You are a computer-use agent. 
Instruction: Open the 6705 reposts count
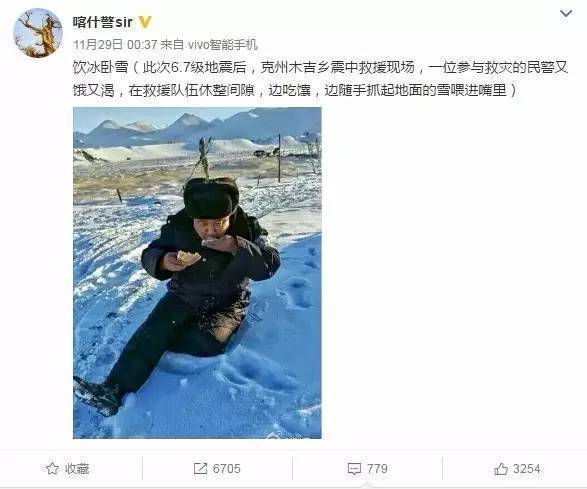tap(226, 469)
